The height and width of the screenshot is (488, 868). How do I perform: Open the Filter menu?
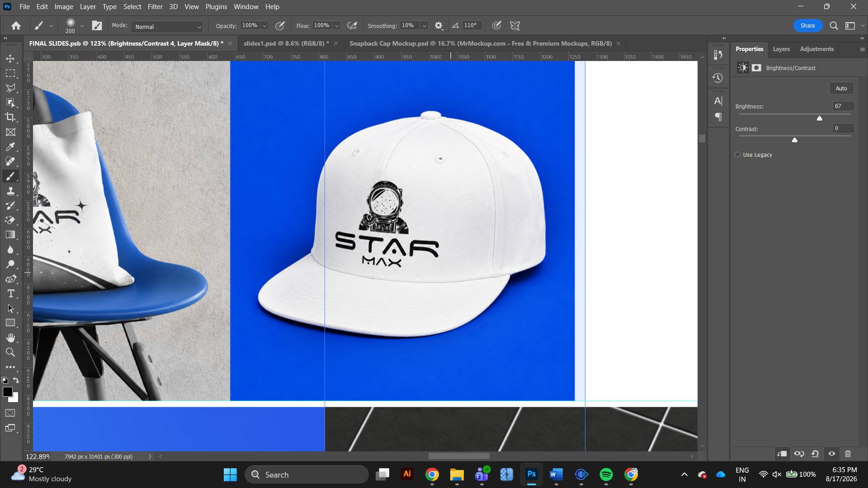coord(155,7)
